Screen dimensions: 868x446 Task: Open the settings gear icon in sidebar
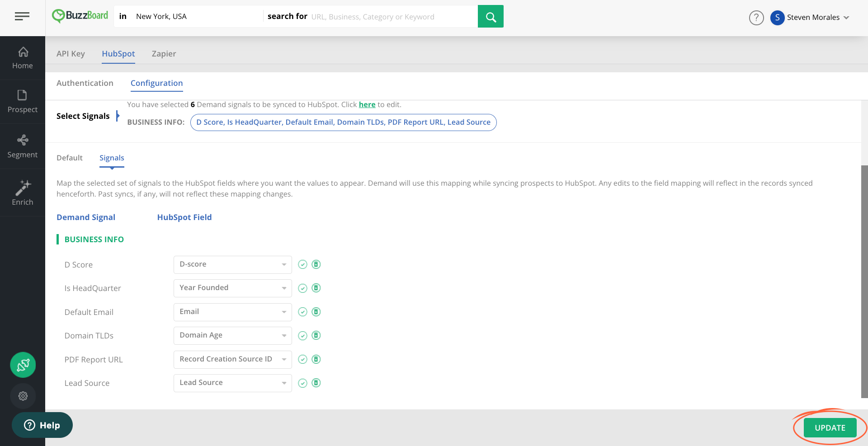coord(23,396)
